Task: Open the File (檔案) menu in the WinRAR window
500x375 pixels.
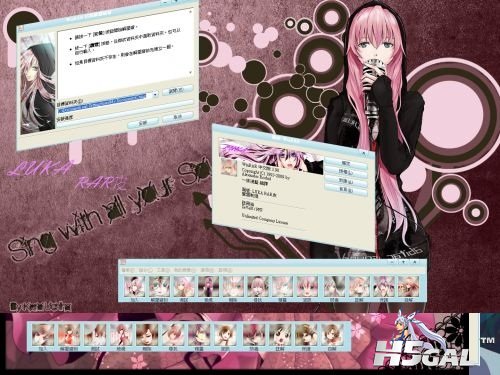Action: [128, 270]
